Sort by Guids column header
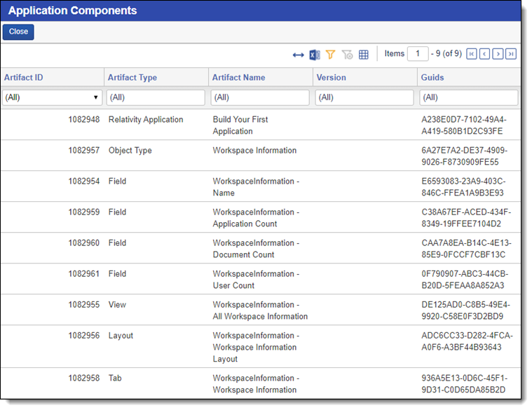 pyautogui.click(x=432, y=77)
